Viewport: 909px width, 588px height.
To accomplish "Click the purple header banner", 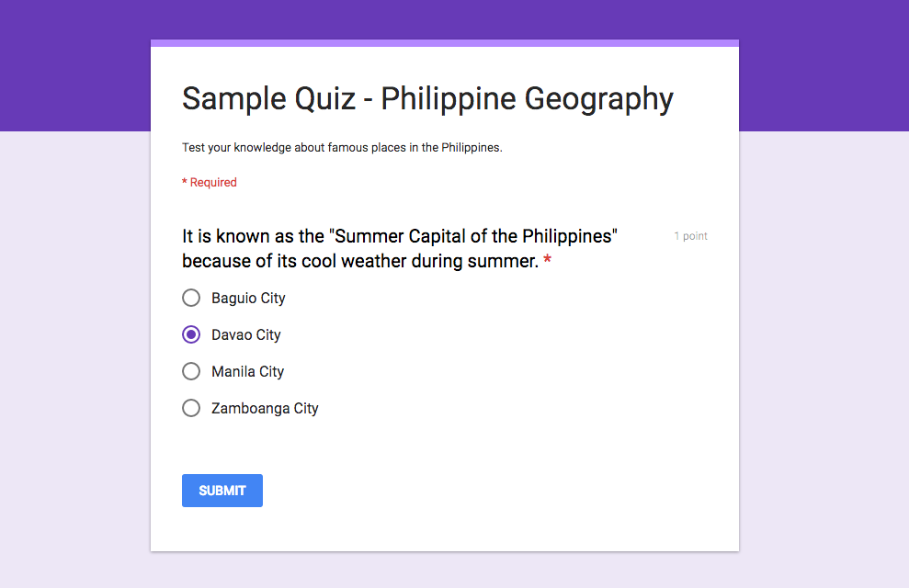I will point(74,64).
